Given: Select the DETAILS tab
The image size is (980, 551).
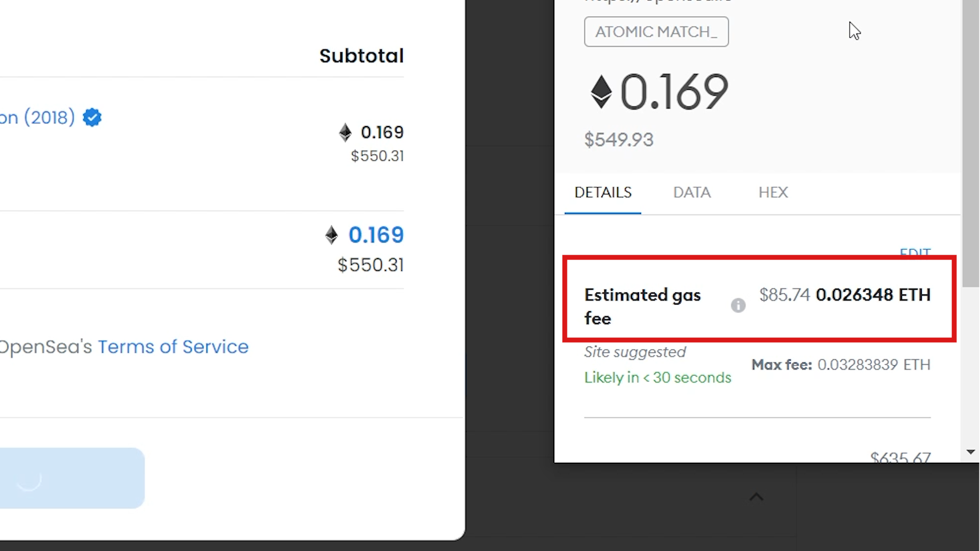Looking at the screenshot, I should pos(603,192).
